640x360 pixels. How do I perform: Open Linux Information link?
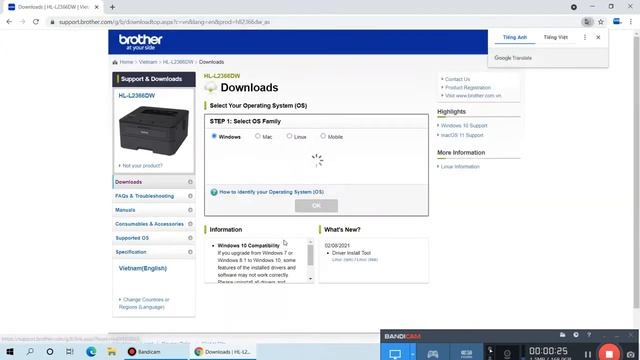460,167
